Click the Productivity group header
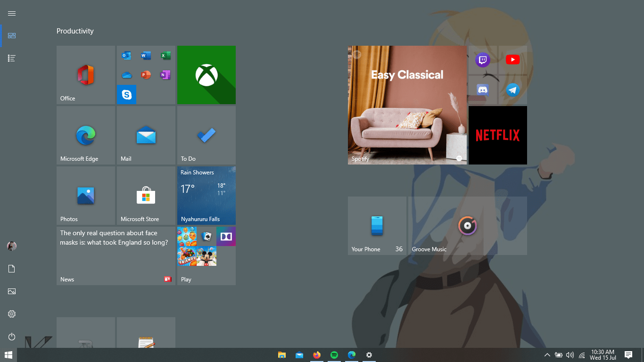 coord(75,31)
